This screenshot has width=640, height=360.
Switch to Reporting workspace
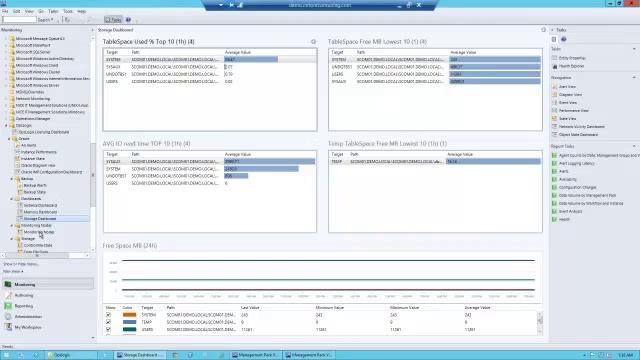pos(48,306)
